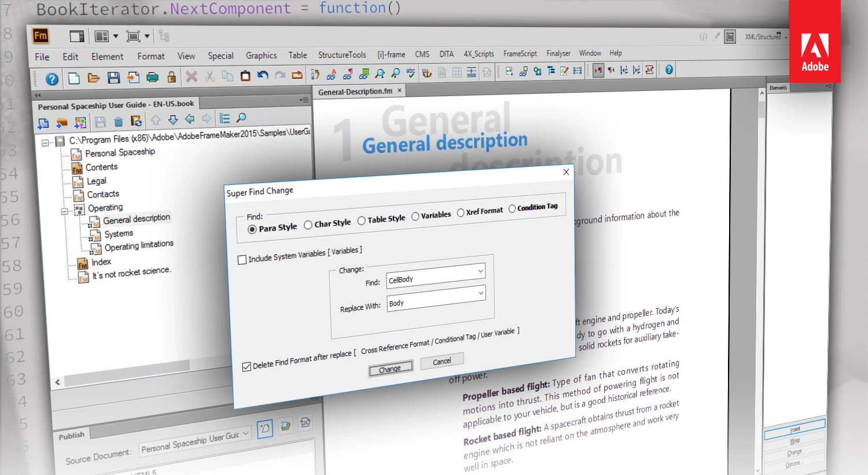The width and height of the screenshot is (868, 475).
Task: Click the Publish panel tab
Action: click(72, 436)
